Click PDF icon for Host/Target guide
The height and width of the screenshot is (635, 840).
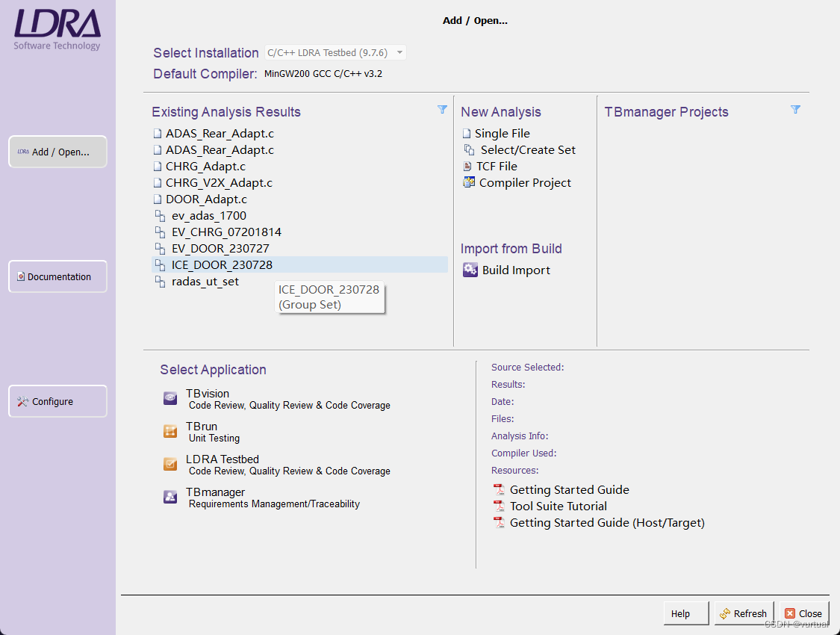click(x=499, y=522)
